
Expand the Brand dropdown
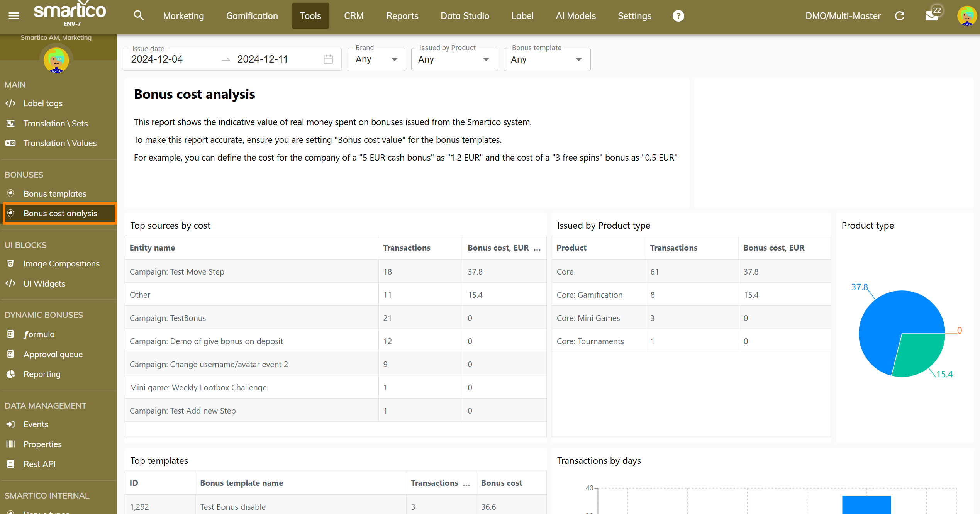coord(376,59)
